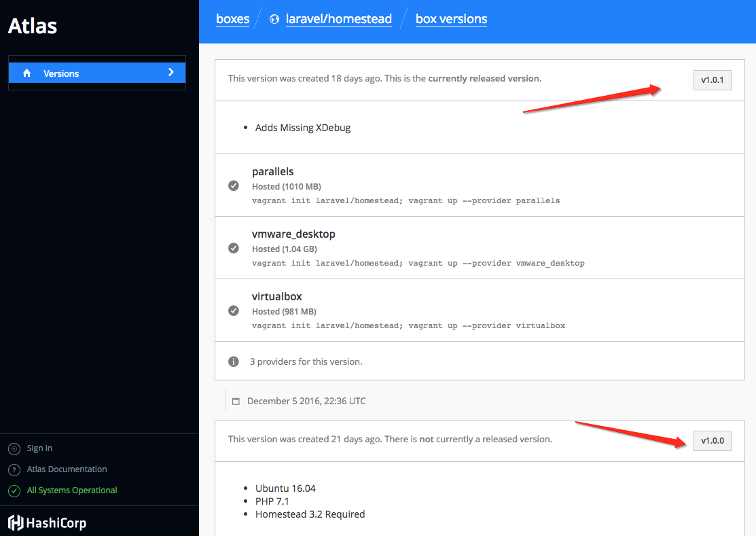Open the Versions sidebar item
This screenshot has width=756, height=536.
97,73
